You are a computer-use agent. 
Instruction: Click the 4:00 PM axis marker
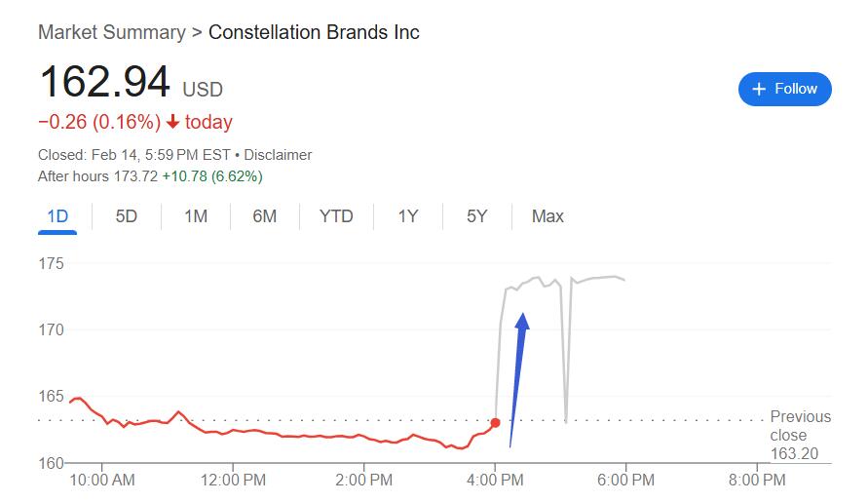[495, 480]
